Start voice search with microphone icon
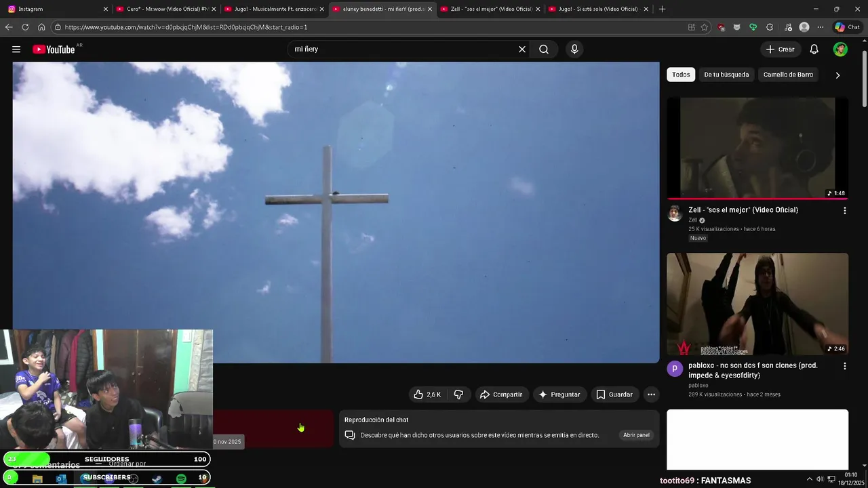The height and width of the screenshot is (488, 868). click(574, 49)
